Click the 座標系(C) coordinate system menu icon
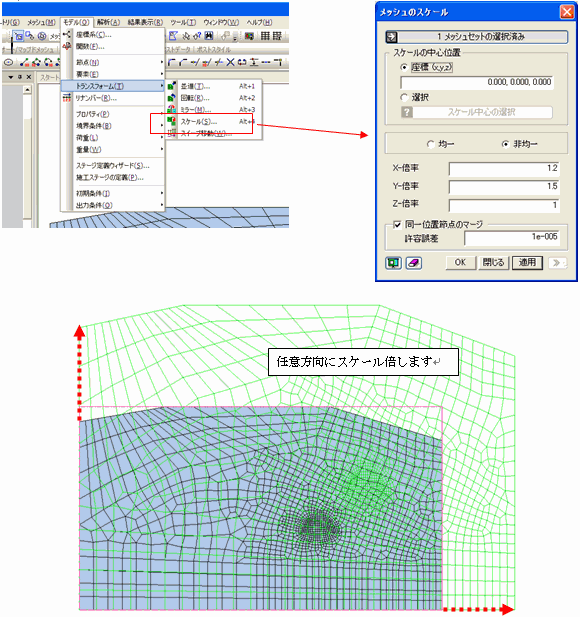 tap(66, 35)
